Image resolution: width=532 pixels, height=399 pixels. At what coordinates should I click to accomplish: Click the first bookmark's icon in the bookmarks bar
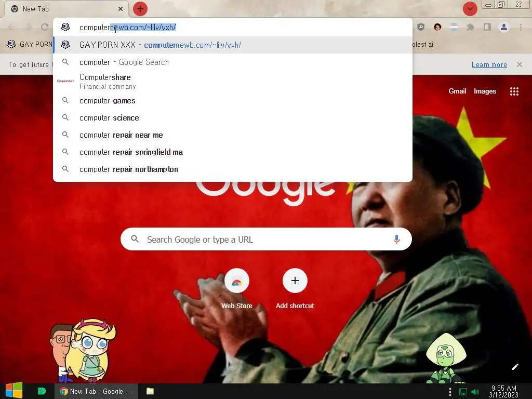(x=11, y=44)
